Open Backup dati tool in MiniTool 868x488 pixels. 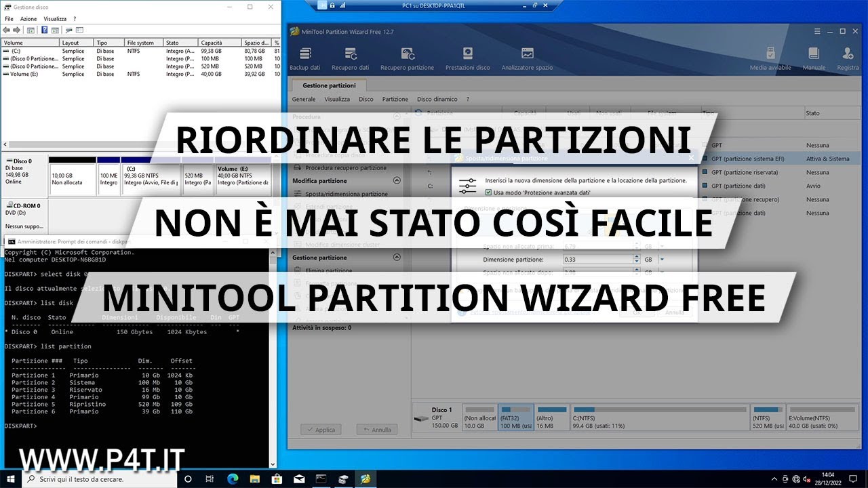point(305,58)
